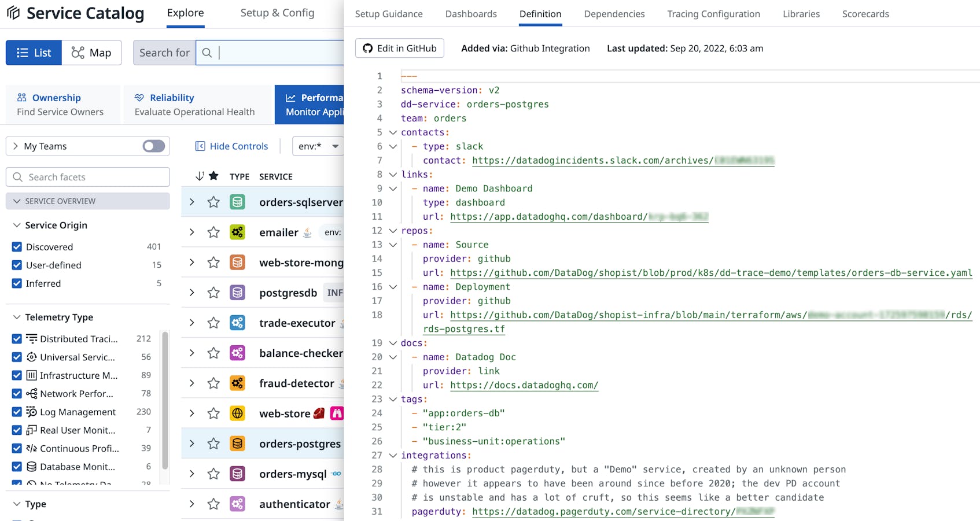Collapse the contacts section in the YAML
Screen dimensions: 980x521
(392, 132)
